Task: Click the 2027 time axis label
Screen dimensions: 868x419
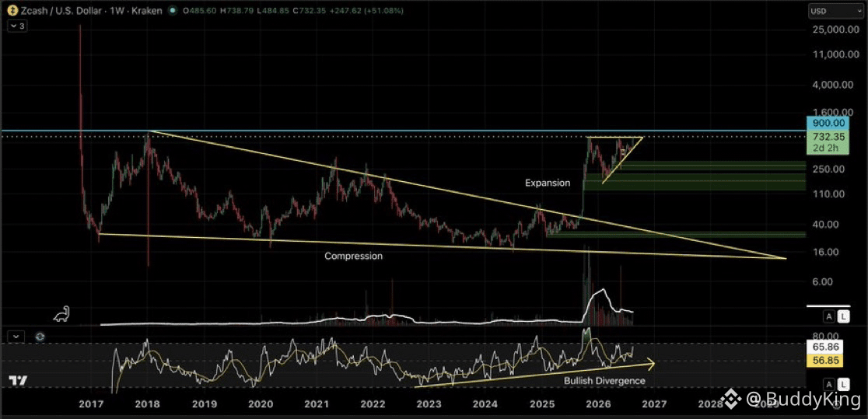Action: point(654,404)
